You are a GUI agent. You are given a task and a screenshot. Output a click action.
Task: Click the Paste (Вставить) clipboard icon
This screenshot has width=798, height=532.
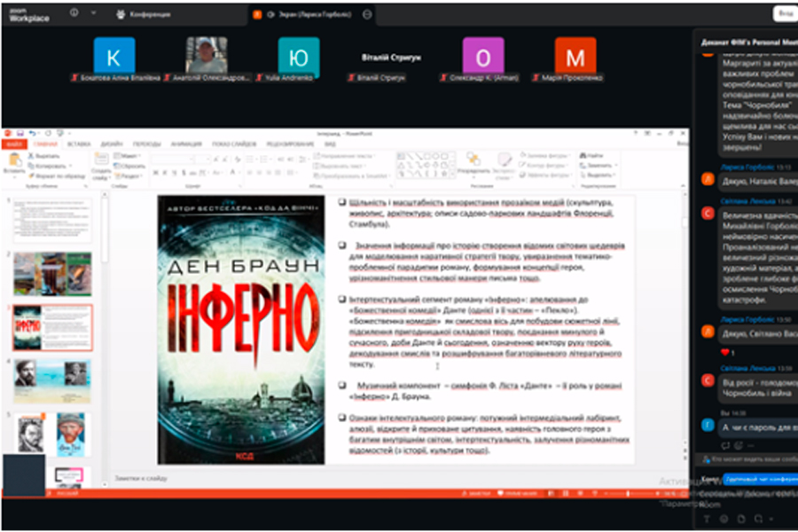pyautogui.click(x=14, y=160)
